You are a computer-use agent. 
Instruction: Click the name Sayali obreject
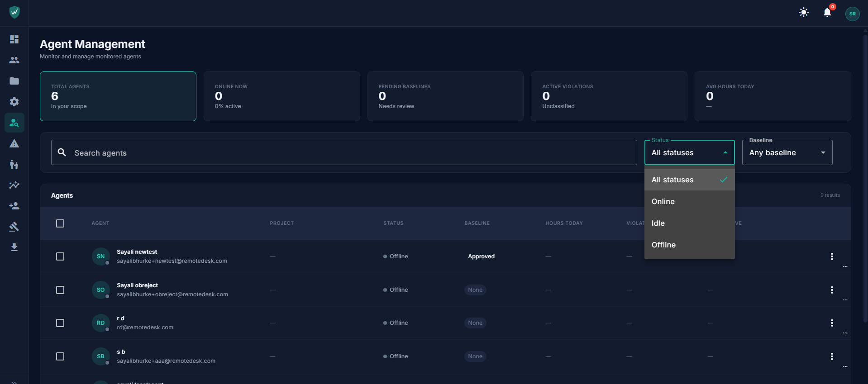tap(137, 285)
